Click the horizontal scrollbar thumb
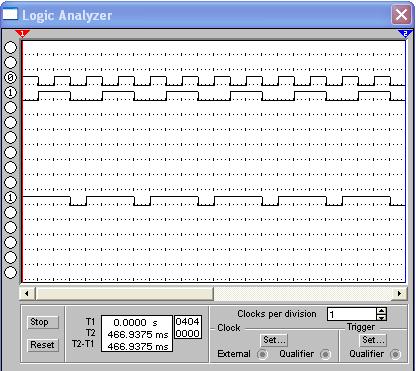 tap(125, 294)
